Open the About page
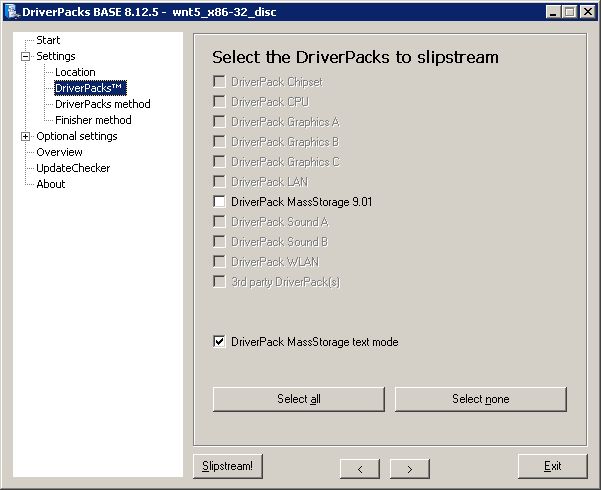601x490 pixels. point(50,184)
